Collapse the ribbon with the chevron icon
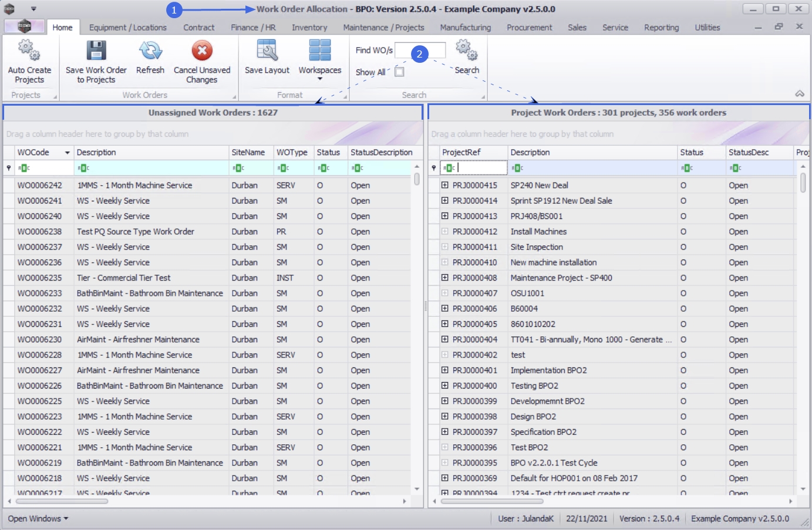The width and height of the screenshot is (812, 530). 799,94
